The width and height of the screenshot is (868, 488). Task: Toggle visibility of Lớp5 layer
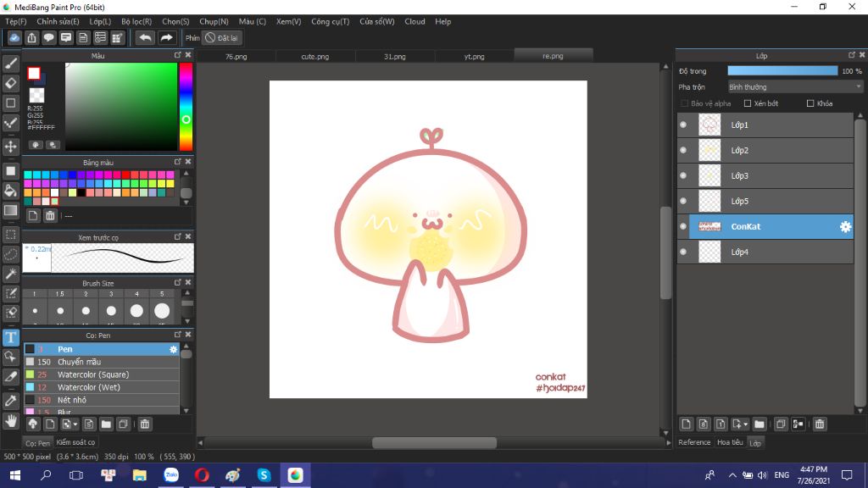tap(683, 201)
